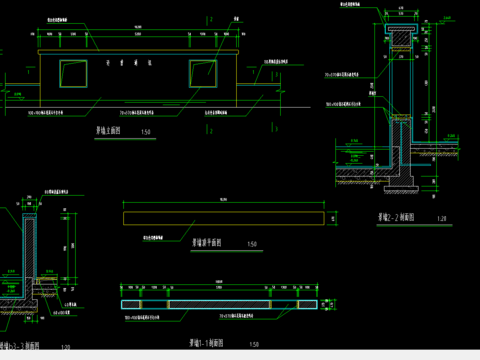Click the 景墙立面图 elevation title
This screenshot has height=360, width=480.
108,130
